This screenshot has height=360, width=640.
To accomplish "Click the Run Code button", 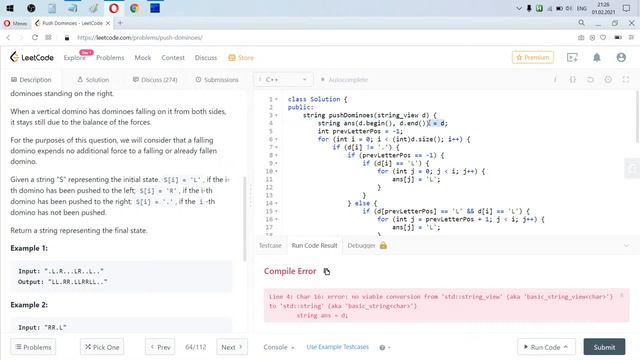I will [x=547, y=347].
